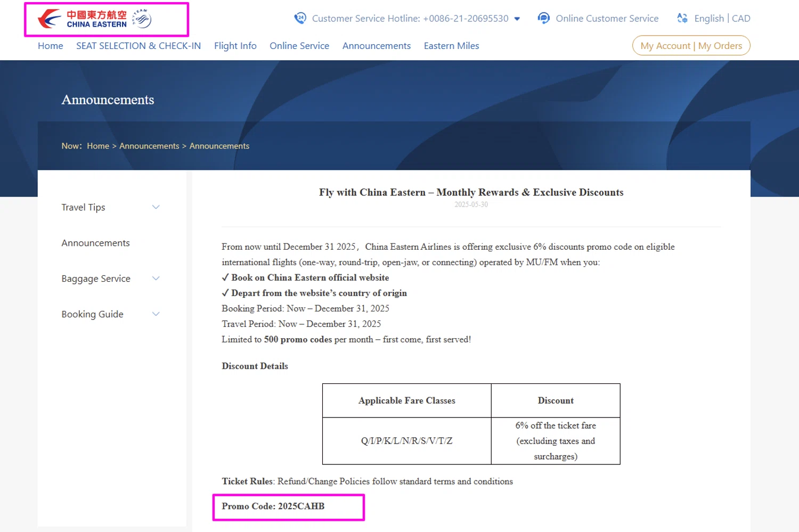Open the Online Customer Service link
This screenshot has height=532, width=799.
607,19
